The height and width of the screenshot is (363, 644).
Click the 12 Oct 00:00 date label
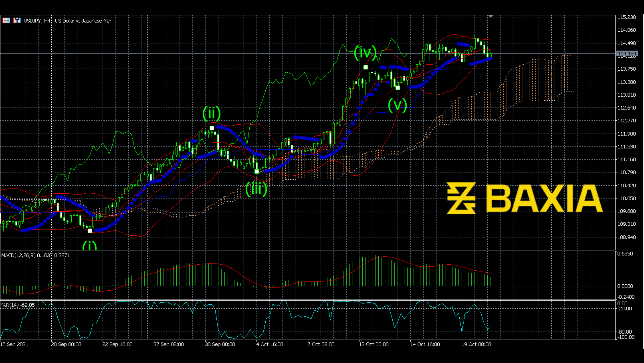pyautogui.click(x=374, y=344)
